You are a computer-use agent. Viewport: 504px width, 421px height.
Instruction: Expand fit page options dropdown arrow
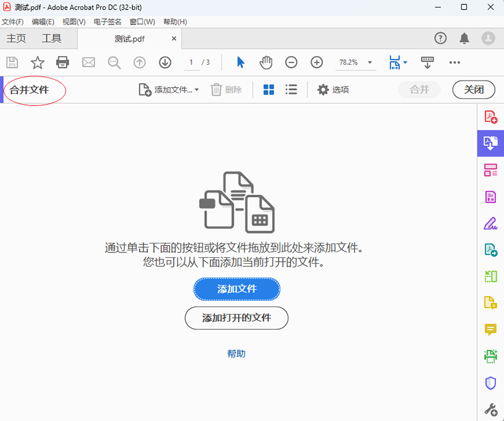(405, 62)
